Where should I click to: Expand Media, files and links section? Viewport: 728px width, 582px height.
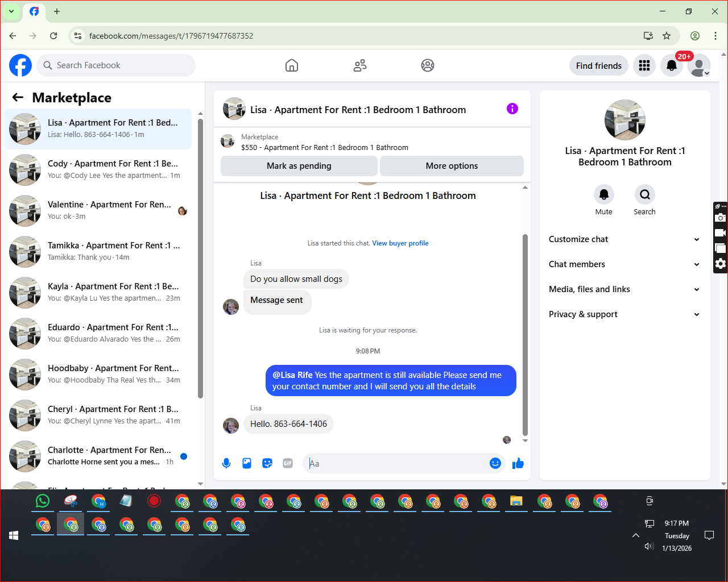[x=624, y=289]
